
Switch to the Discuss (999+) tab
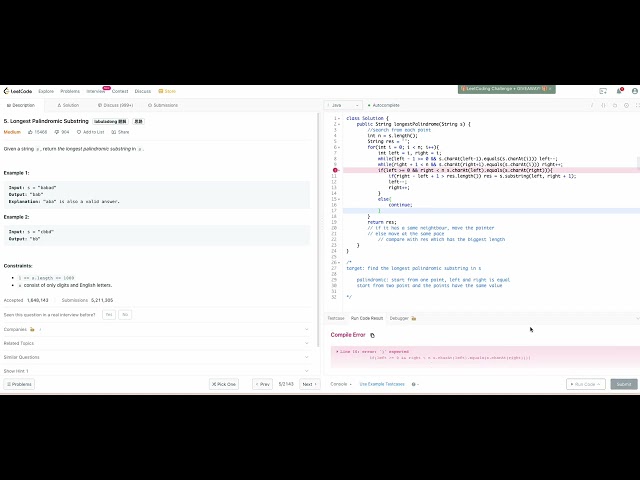[116, 105]
